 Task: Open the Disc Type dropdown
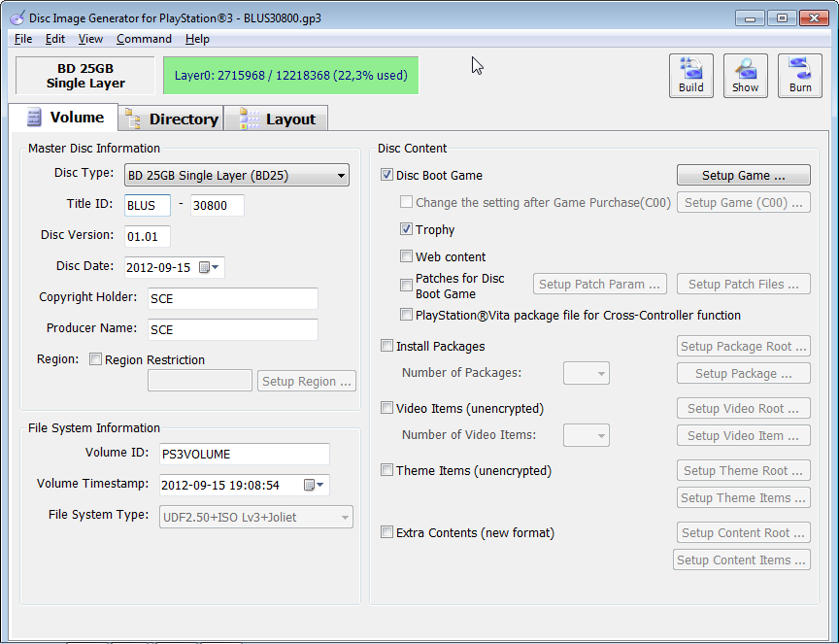click(x=237, y=175)
